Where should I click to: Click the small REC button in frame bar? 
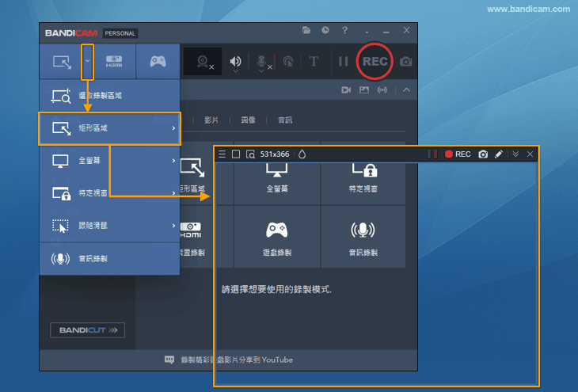pos(458,154)
